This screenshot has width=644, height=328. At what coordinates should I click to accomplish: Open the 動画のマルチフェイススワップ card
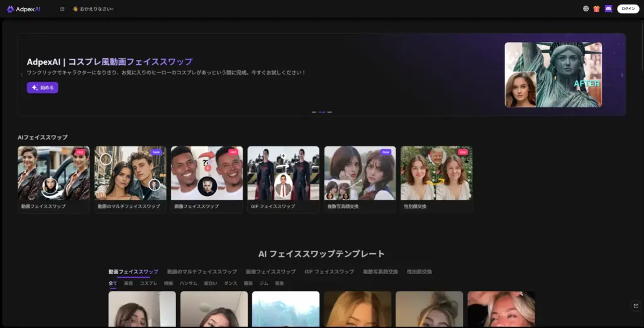pyautogui.click(x=130, y=179)
